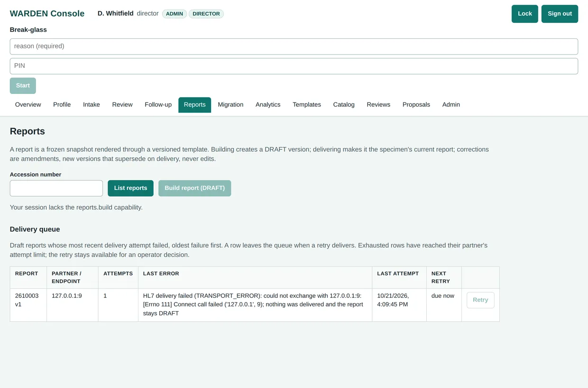Open the Proposals tab
The image size is (588, 388).
point(416,105)
